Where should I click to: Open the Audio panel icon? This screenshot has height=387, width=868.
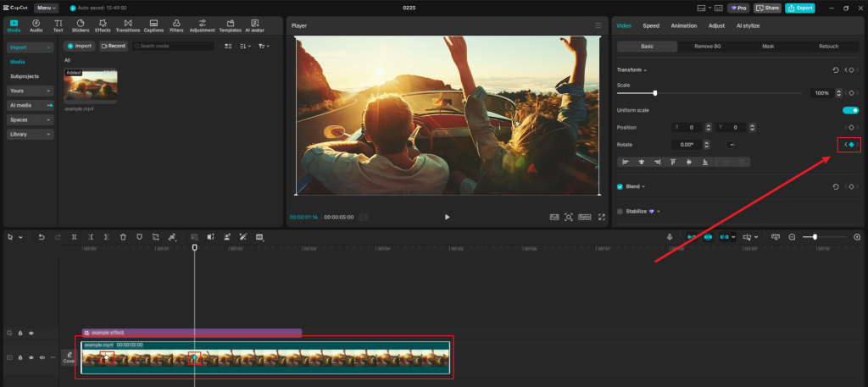coord(36,26)
